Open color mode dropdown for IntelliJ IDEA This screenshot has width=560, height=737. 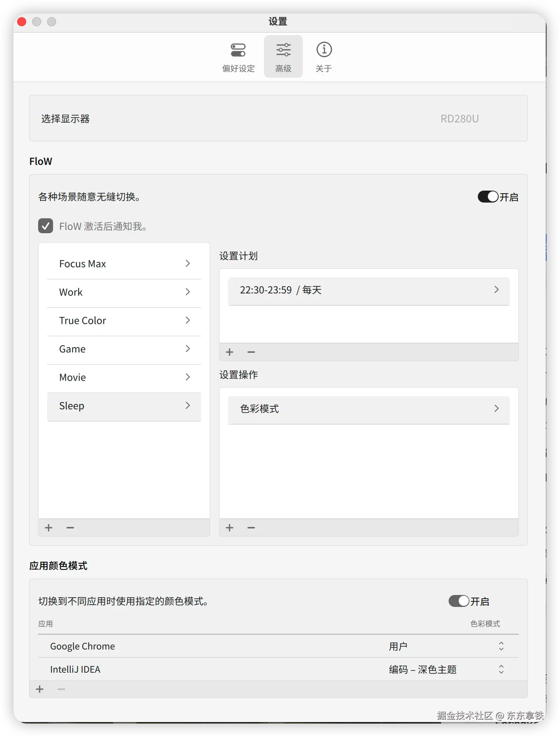[x=501, y=669]
